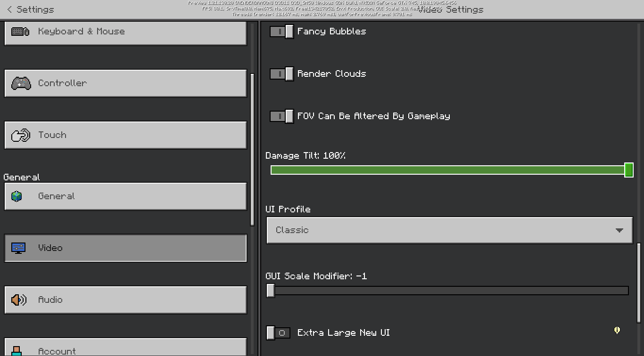Toggle the Fancy Bubbles switch
The width and height of the screenshot is (644, 356).
click(282, 32)
